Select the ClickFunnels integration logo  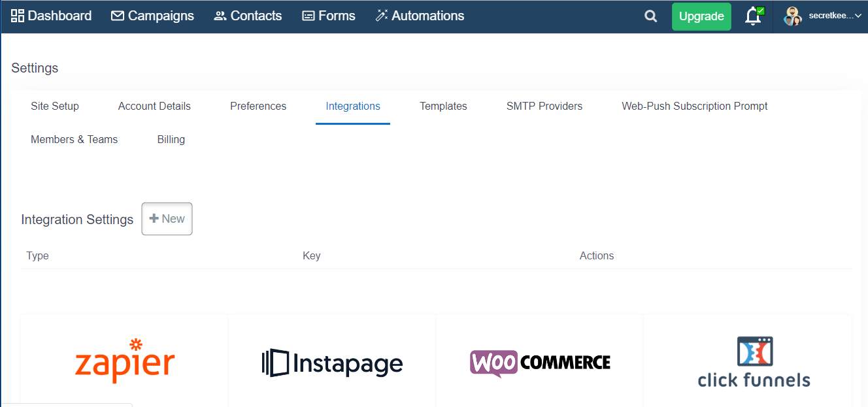click(754, 362)
